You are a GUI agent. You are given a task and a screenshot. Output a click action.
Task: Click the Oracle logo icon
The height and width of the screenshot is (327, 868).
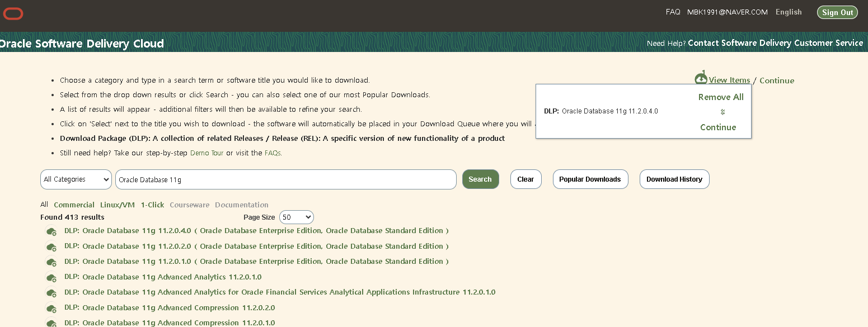point(13,13)
